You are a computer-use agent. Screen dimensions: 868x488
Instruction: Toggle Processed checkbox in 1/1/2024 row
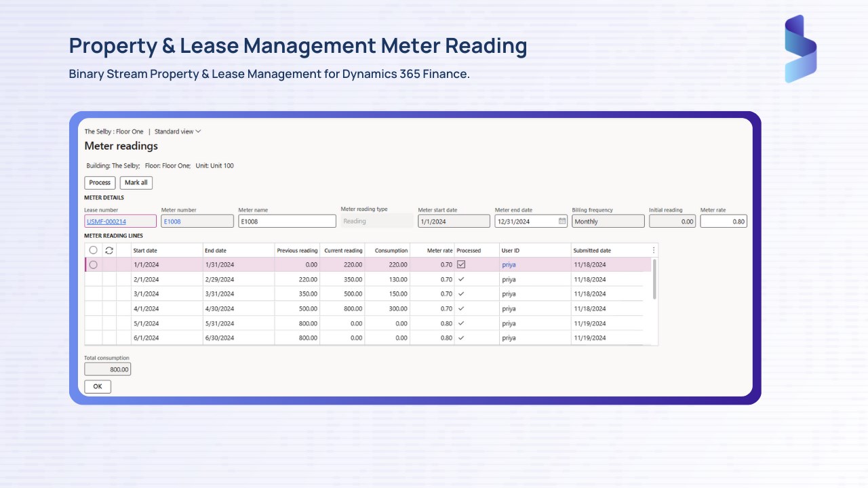coord(461,264)
